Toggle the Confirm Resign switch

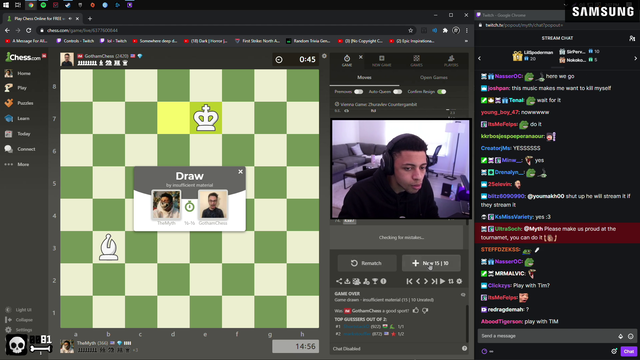(x=442, y=92)
